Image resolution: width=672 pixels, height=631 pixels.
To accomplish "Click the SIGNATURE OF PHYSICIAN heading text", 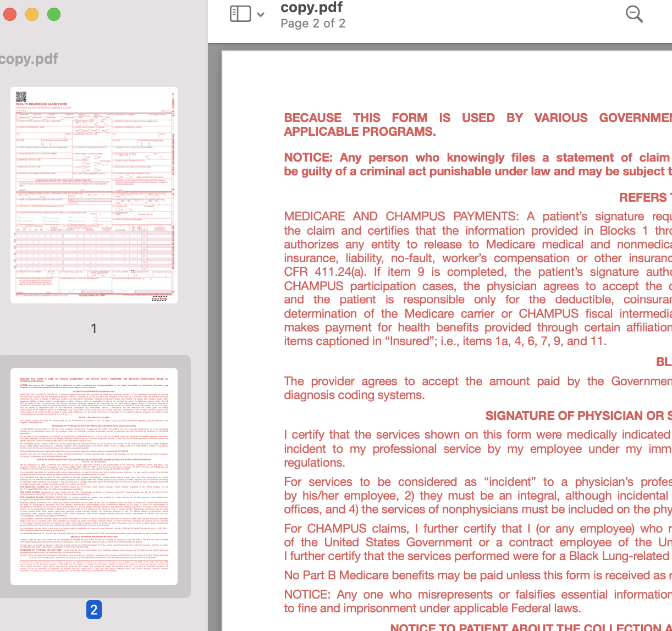I will click(x=577, y=416).
